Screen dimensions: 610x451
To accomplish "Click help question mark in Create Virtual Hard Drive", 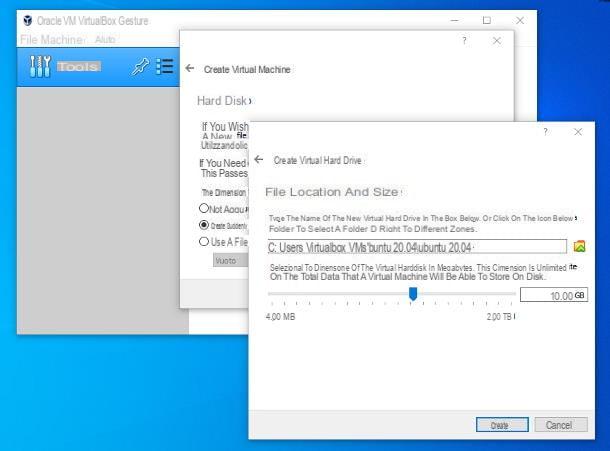I will (546, 132).
